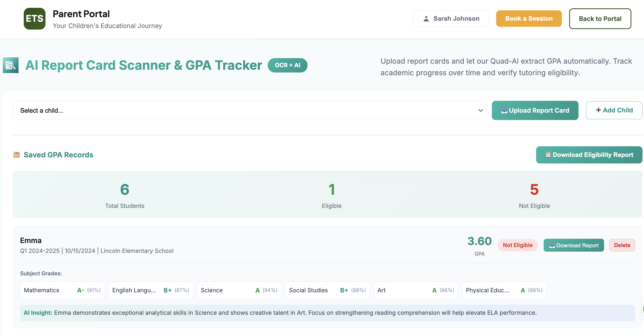This screenshot has height=336, width=644.
Task: Select the Mathematics A- grade card
Action: coord(62,290)
